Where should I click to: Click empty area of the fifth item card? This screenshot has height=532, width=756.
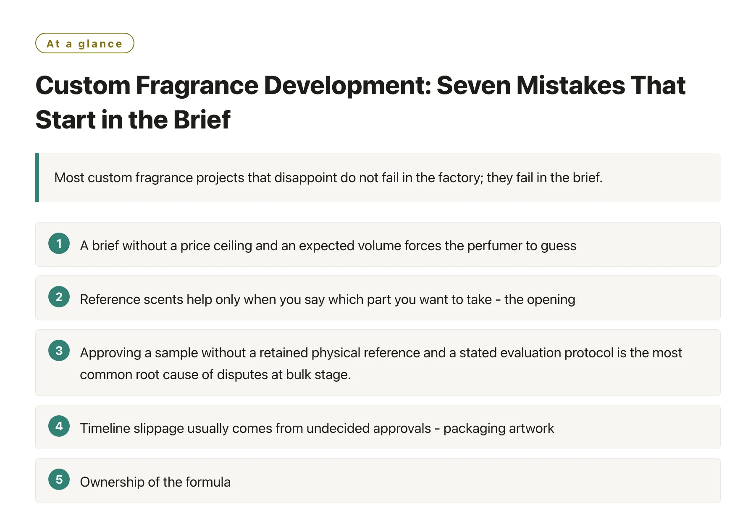pyautogui.click(x=475, y=481)
